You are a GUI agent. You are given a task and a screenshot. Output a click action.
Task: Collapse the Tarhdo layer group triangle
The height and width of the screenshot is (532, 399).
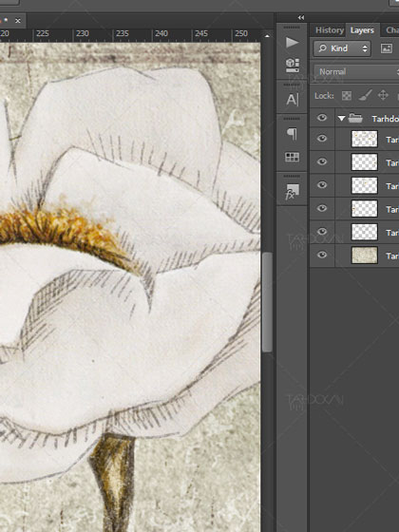pos(341,119)
